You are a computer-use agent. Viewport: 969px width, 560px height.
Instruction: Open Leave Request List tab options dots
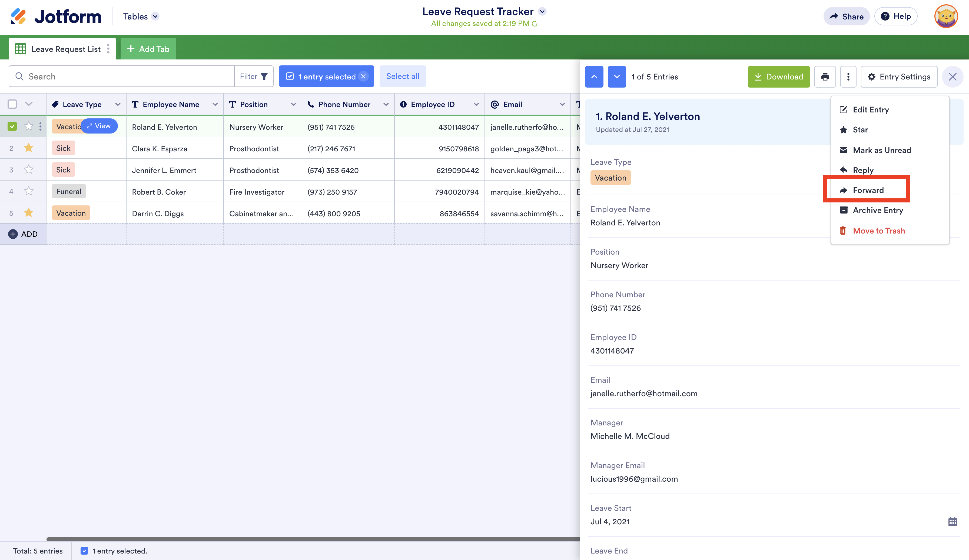108,49
